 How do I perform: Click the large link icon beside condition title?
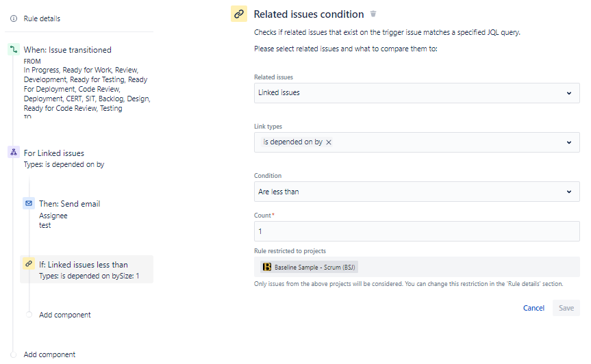coord(239,14)
